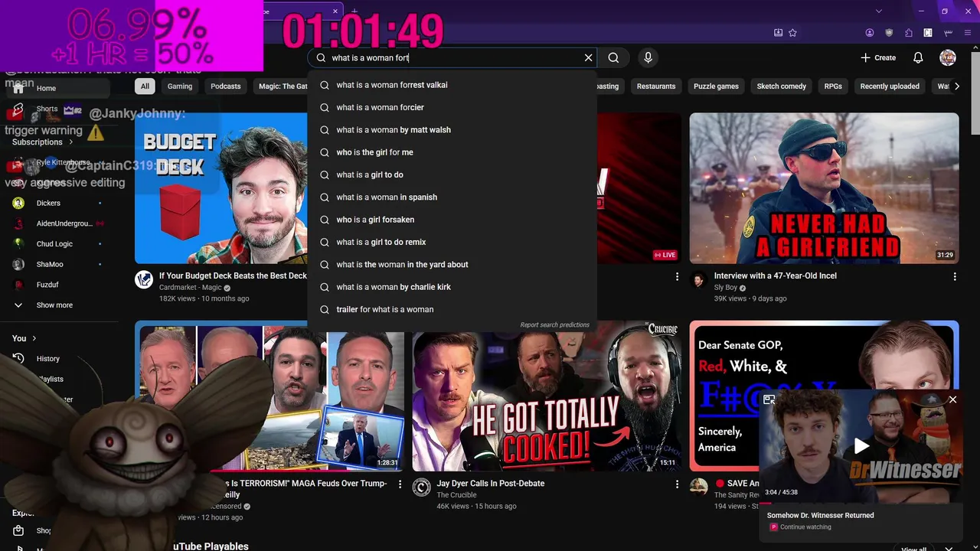Open the Budget Deck video thumbnail
980x551 pixels.
pos(221,188)
